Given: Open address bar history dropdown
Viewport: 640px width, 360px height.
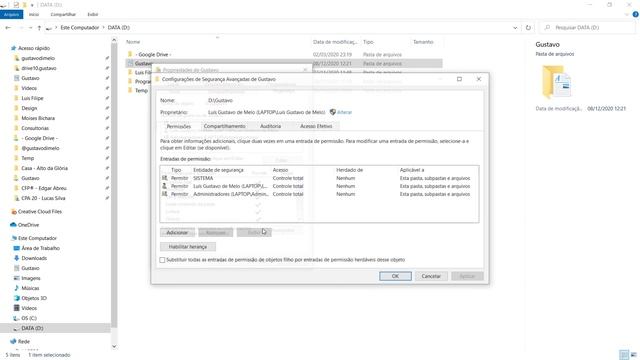Looking at the screenshot, I should point(515,28).
